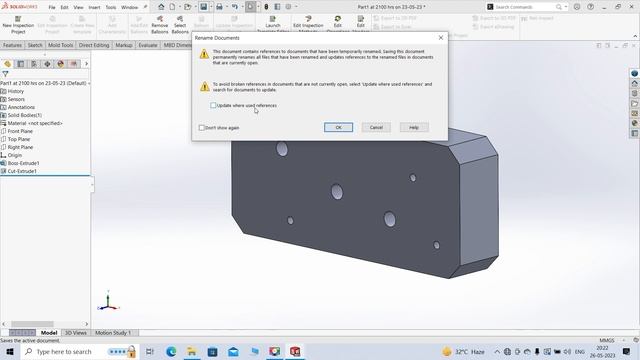The width and height of the screenshot is (640, 360).
Task: Open the Undo history dropdown arrow
Action: click(242, 7)
